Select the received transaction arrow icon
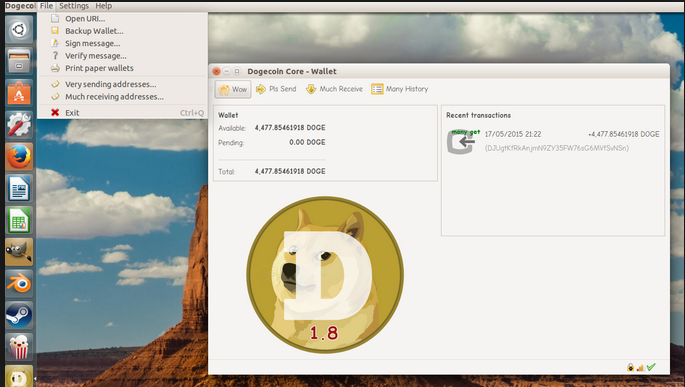 point(463,142)
